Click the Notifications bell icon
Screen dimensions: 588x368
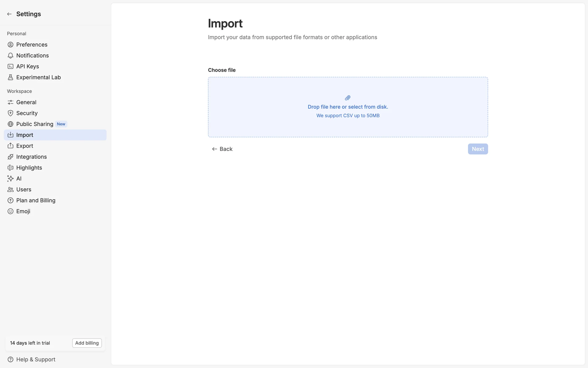click(x=10, y=56)
